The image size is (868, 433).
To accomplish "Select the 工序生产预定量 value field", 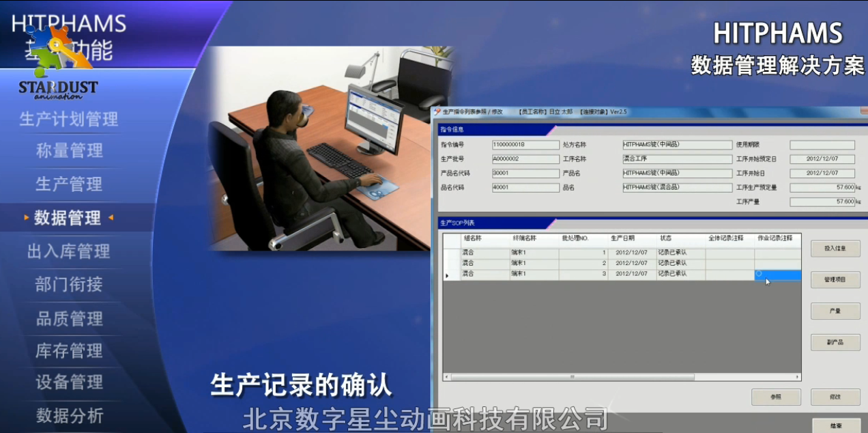I will [822, 187].
